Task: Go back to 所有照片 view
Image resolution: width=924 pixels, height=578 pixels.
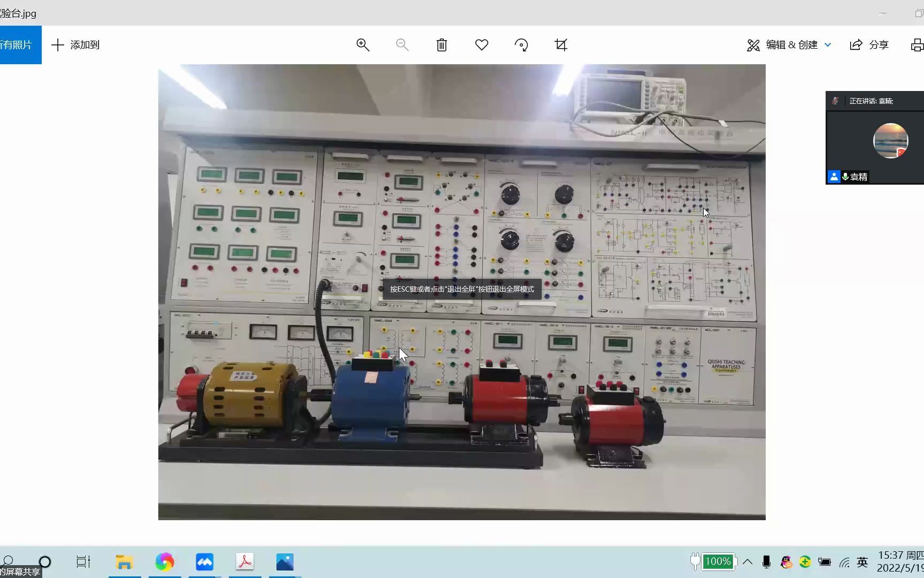Action: click(x=20, y=45)
